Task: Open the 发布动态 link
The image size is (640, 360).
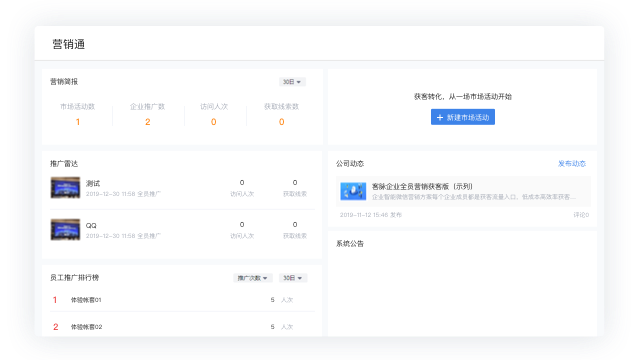Action: pos(571,164)
